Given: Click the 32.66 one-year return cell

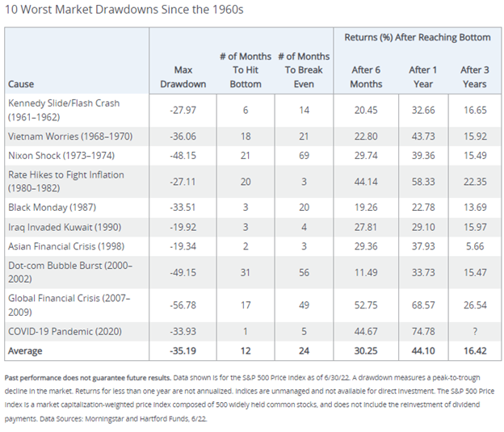Looking at the screenshot, I should coord(423,111).
